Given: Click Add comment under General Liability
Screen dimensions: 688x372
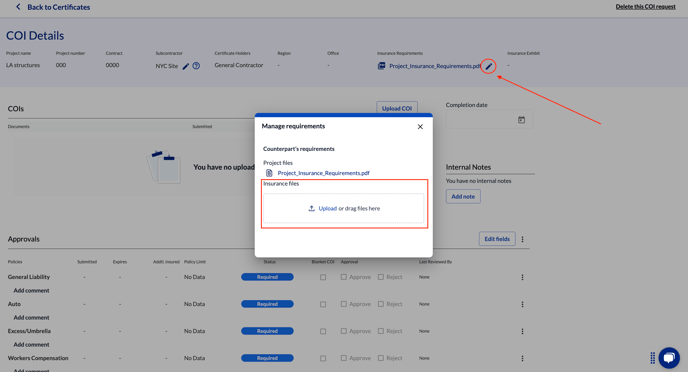Looking at the screenshot, I should click(31, 290).
